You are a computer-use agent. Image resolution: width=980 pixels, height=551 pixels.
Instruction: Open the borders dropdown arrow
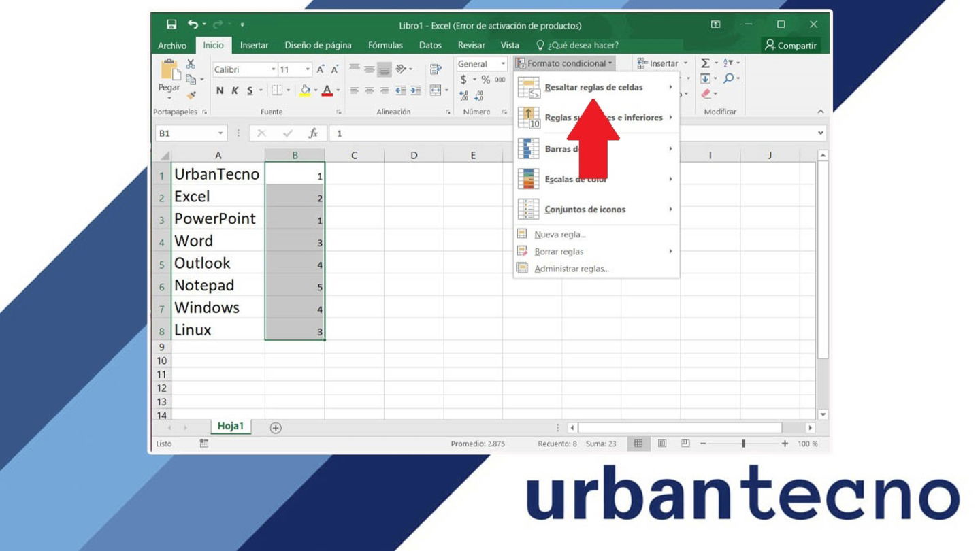(288, 90)
